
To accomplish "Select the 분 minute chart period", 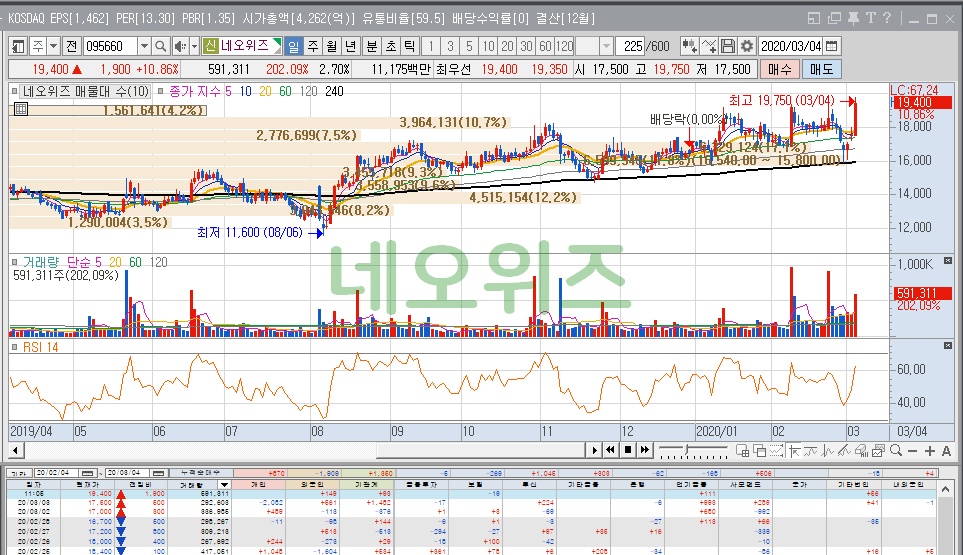I will [372, 46].
